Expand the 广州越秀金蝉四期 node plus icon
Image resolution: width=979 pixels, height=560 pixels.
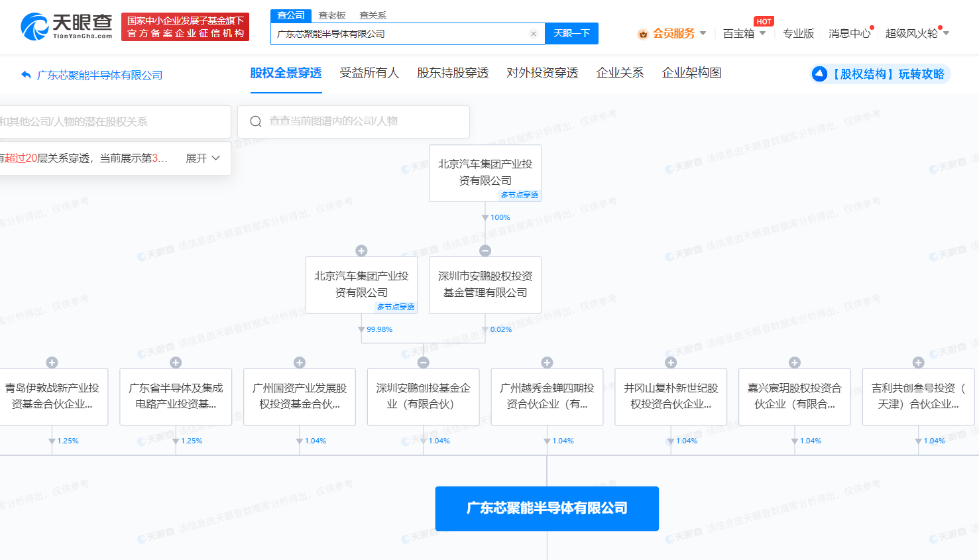pyautogui.click(x=547, y=363)
